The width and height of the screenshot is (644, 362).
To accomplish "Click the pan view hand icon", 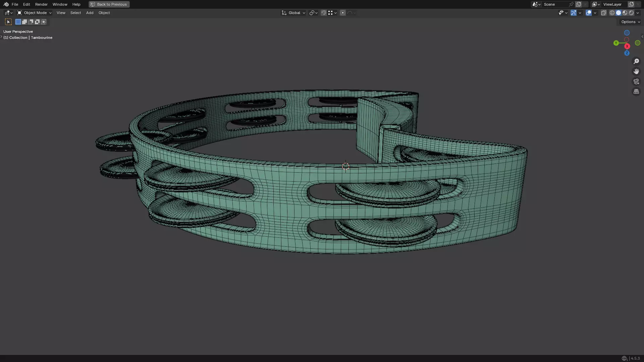I will click(x=636, y=71).
